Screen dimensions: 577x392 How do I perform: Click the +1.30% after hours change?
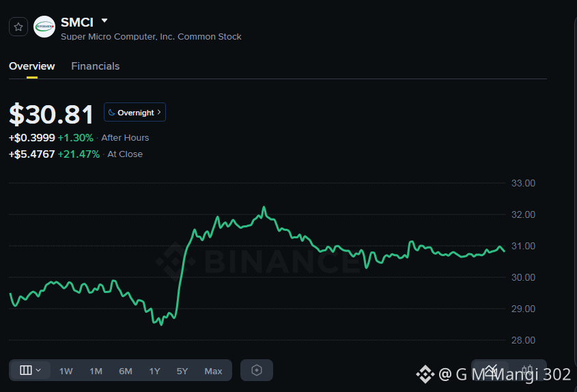(x=75, y=138)
